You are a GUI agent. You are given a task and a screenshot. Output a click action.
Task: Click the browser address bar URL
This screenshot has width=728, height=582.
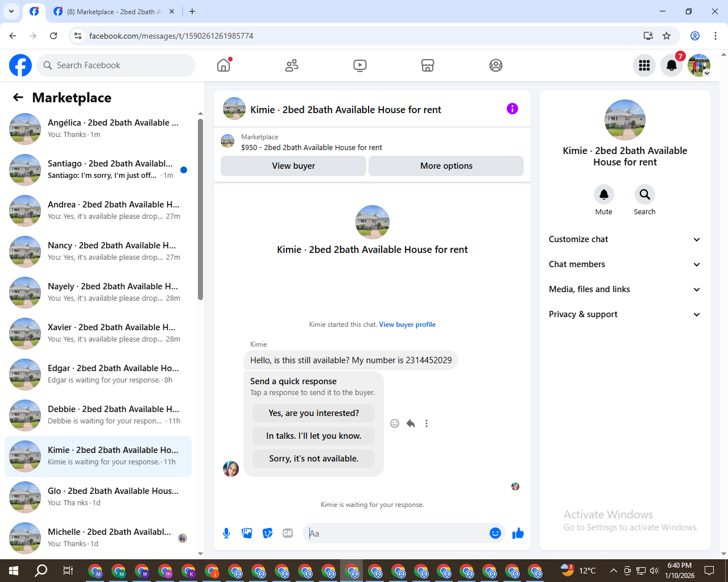click(x=171, y=36)
